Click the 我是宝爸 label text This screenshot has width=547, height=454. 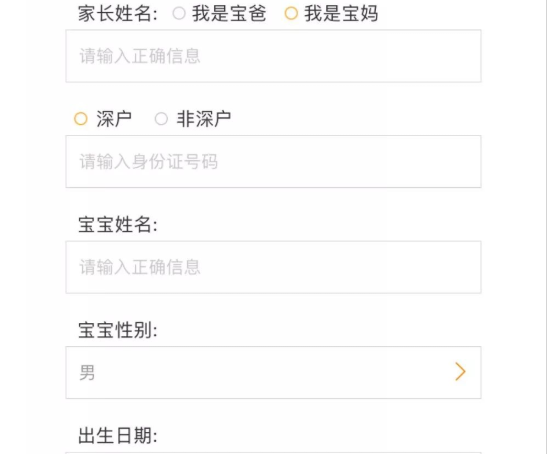point(229,14)
